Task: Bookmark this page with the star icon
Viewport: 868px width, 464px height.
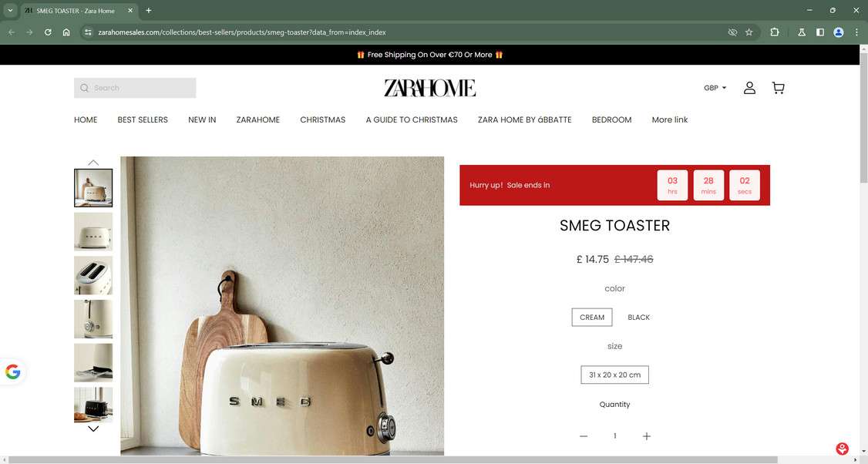Action: point(749,32)
